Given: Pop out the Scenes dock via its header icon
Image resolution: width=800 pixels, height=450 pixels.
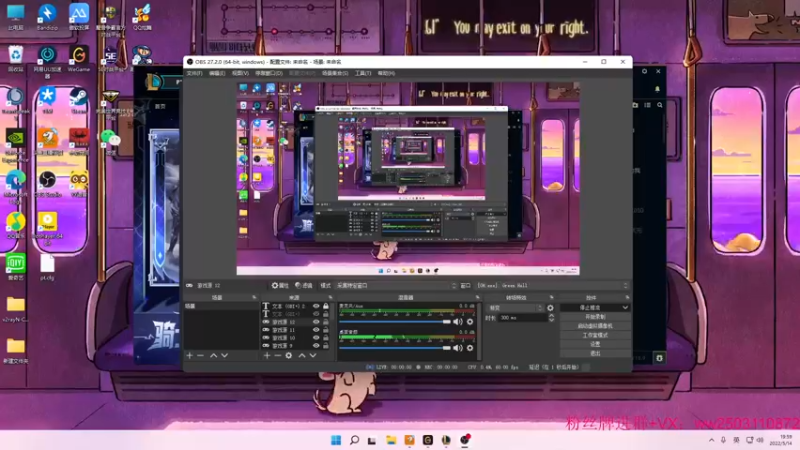Looking at the screenshot, I should click(x=254, y=297).
